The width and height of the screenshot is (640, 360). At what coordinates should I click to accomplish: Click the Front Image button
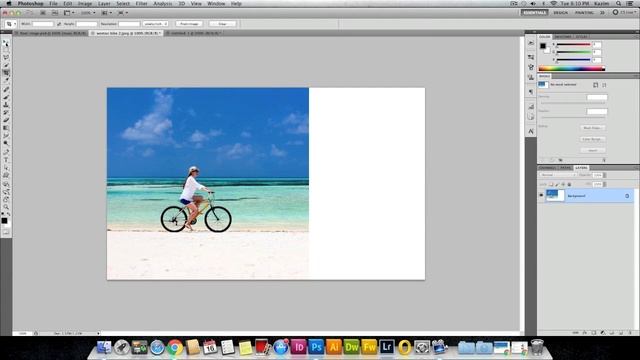tap(189, 24)
